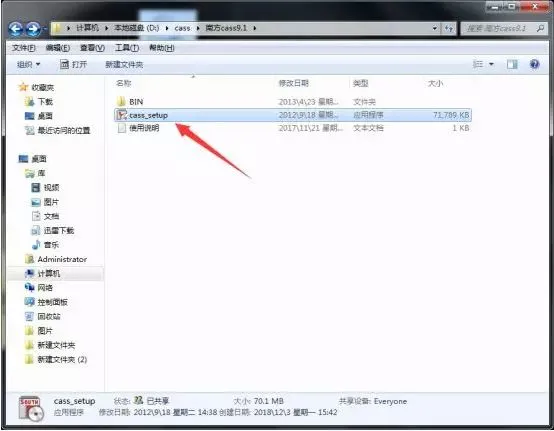
Task: Open the 图片 folder below 回收站
Action: [45, 331]
